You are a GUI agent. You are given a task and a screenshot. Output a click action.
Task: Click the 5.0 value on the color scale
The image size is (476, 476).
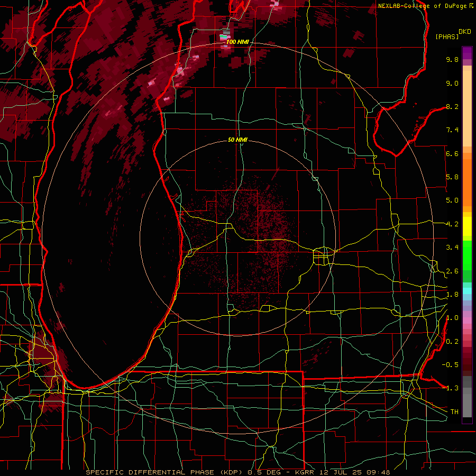click(x=452, y=200)
